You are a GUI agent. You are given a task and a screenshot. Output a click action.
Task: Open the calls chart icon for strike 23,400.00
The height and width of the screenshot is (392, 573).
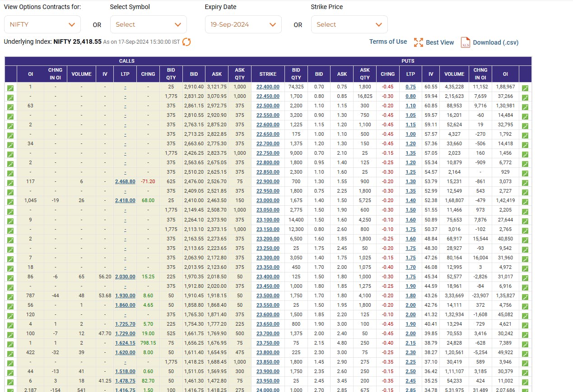(10, 278)
